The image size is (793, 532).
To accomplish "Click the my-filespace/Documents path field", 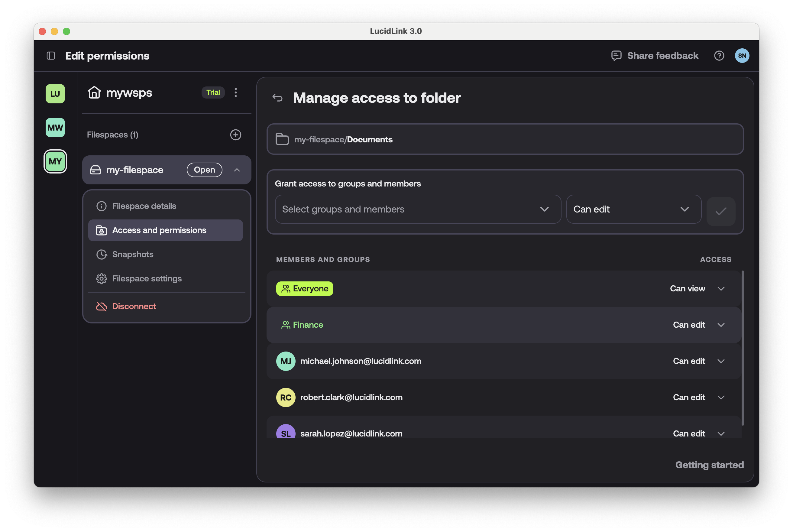I will (x=505, y=139).
